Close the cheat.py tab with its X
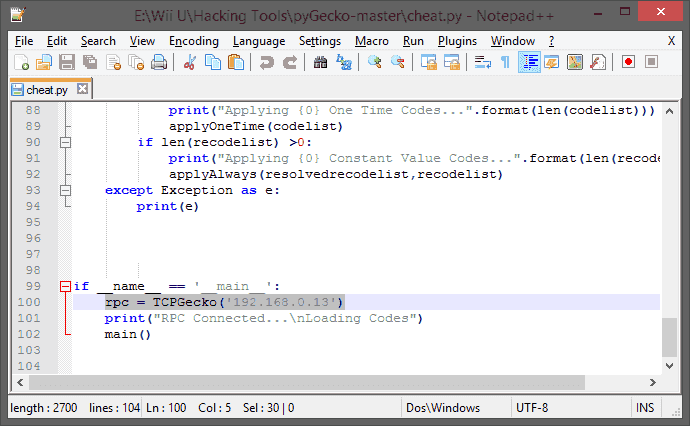 (x=82, y=89)
